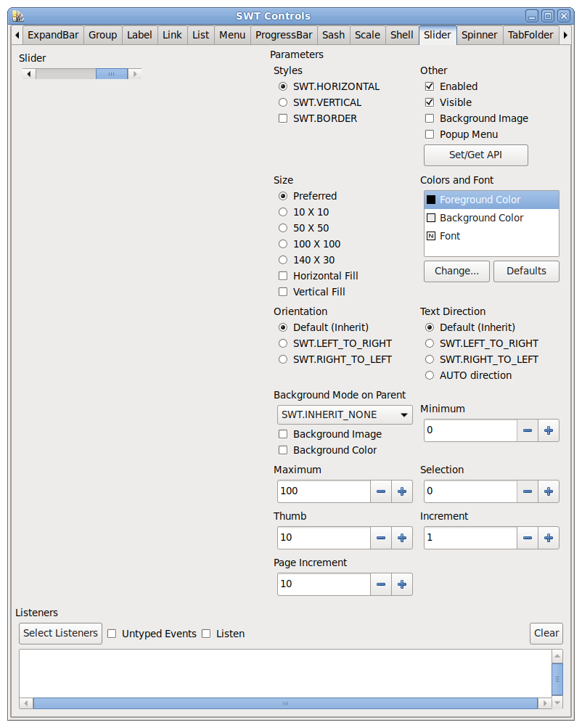Decrease the Increment value with minus button
The width and height of the screenshot is (582, 728).
pos(528,538)
